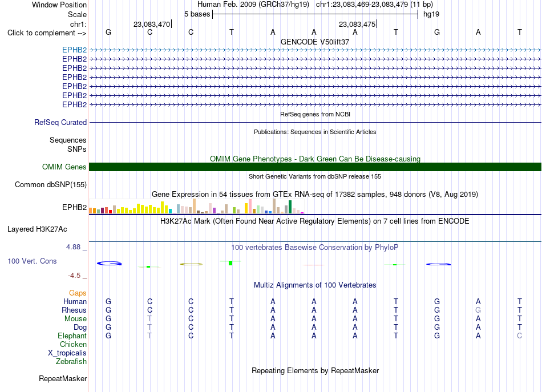Click the Scale row label

(x=77, y=14)
